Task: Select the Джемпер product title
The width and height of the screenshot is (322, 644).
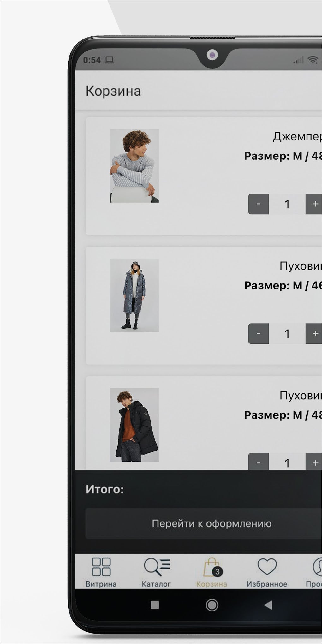Action: pyautogui.click(x=297, y=136)
